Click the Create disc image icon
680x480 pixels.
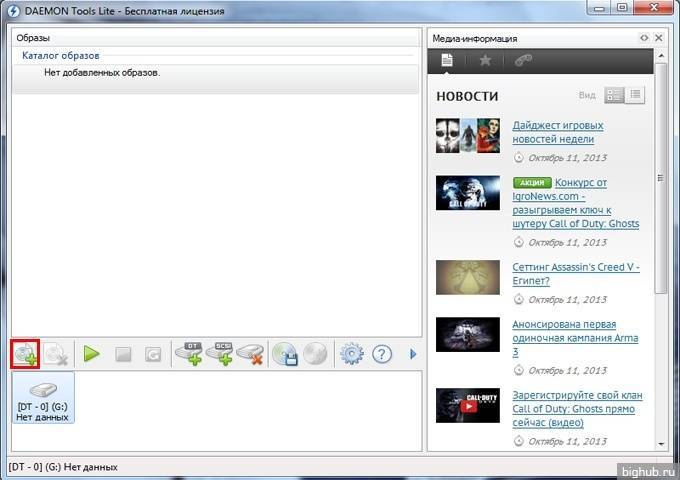[x=285, y=354]
